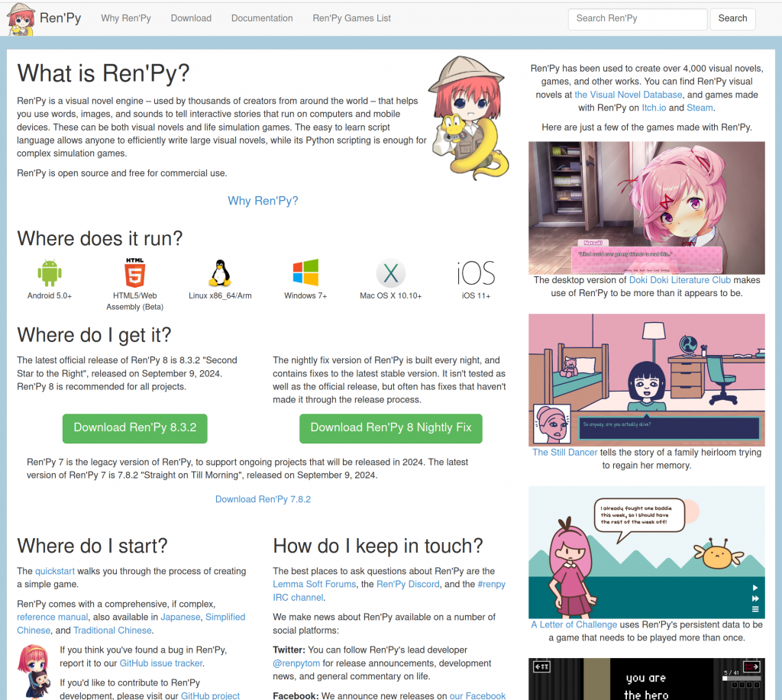Image resolution: width=782 pixels, height=700 pixels.
Task: Click the 'Mac OS X 10.10+' label
Action: (390, 295)
